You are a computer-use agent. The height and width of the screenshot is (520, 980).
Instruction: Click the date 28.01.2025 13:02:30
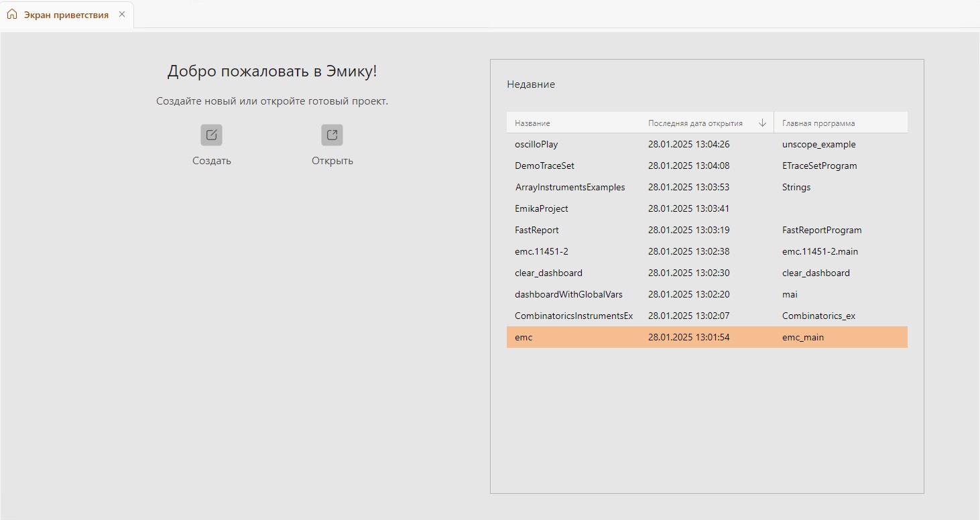click(689, 273)
